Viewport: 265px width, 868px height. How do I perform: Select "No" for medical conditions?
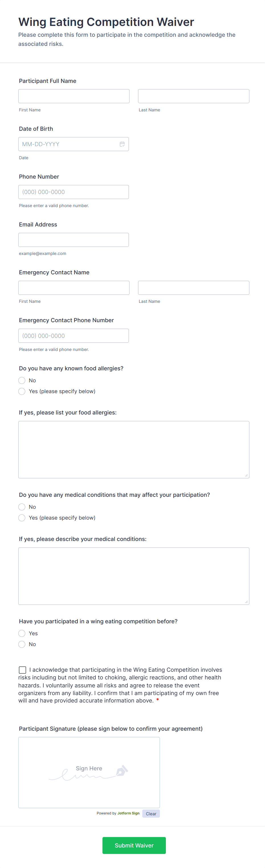tap(22, 507)
